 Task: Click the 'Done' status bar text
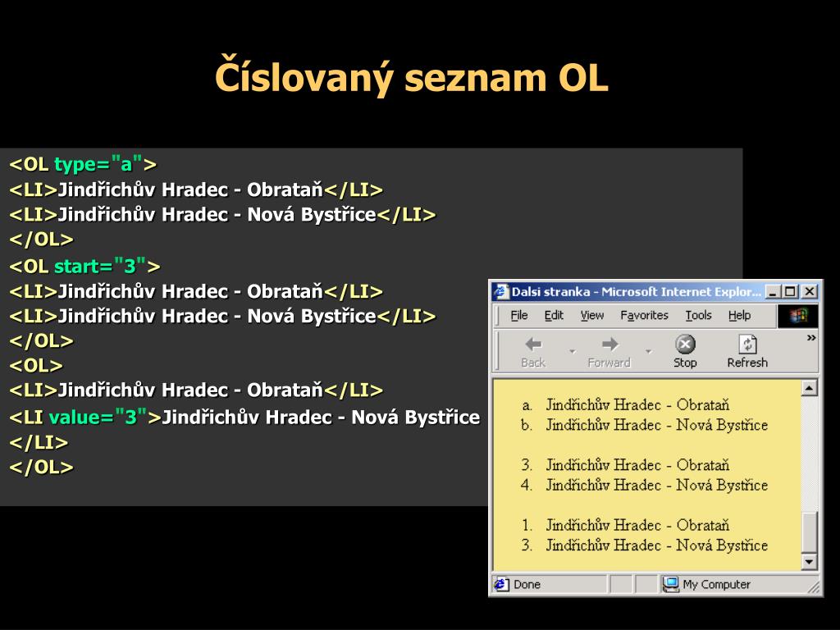[x=527, y=584]
